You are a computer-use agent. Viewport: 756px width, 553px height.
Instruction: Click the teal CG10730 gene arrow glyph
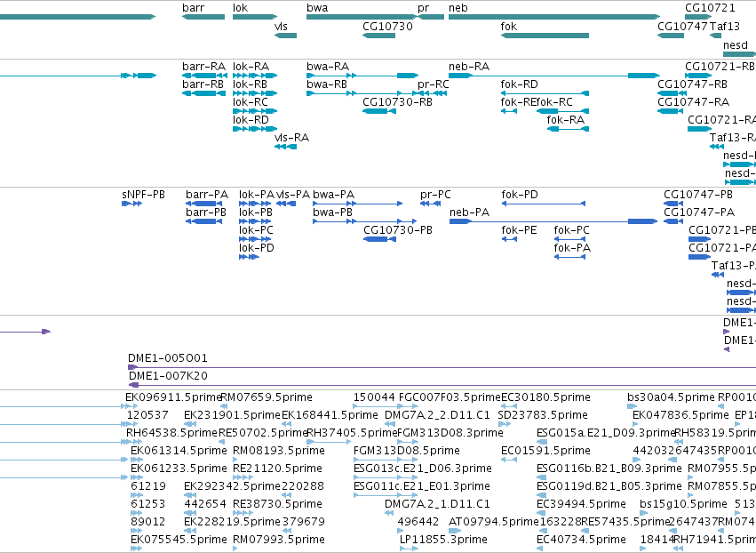pyautogui.click(x=379, y=36)
